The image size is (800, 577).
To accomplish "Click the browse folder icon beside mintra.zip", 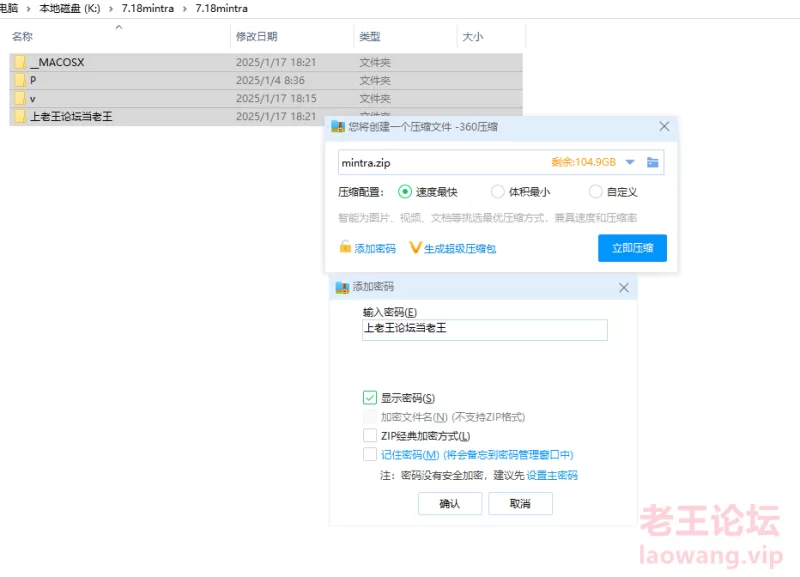I will coord(653,162).
